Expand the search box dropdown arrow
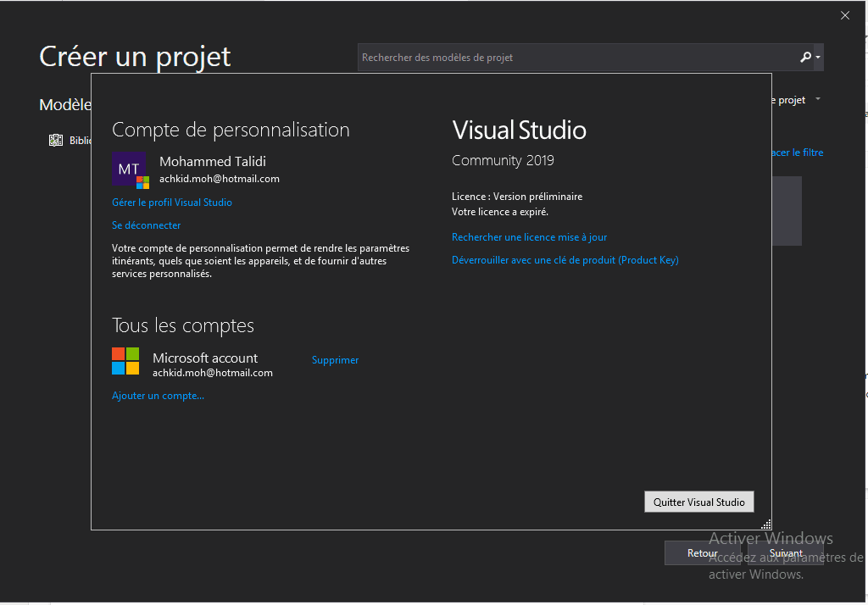The width and height of the screenshot is (868, 605). [818, 58]
